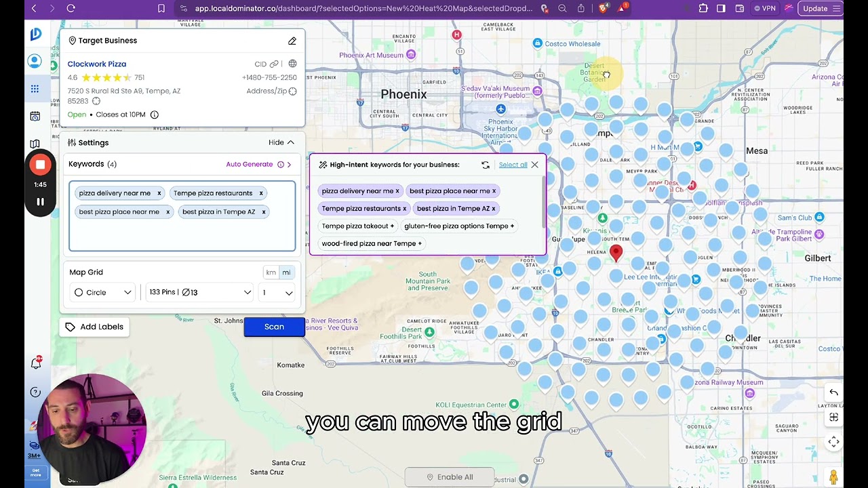Click the move/pan map control icon
The image size is (868, 488).
click(833, 442)
